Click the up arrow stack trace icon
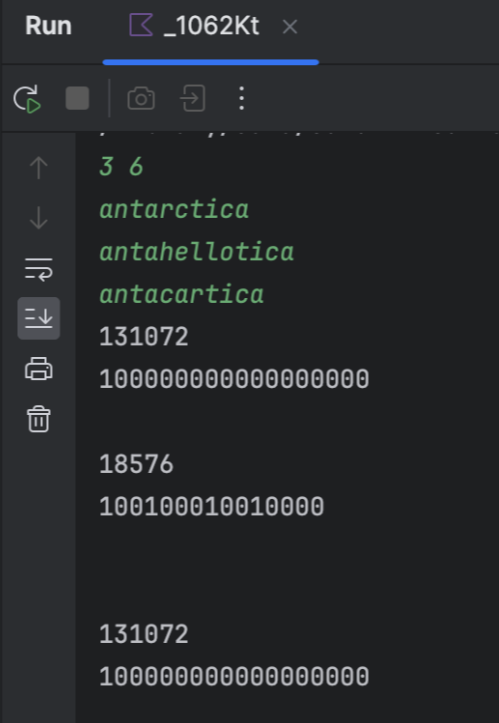The width and height of the screenshot is (499, 723). [x=39, y=167]
